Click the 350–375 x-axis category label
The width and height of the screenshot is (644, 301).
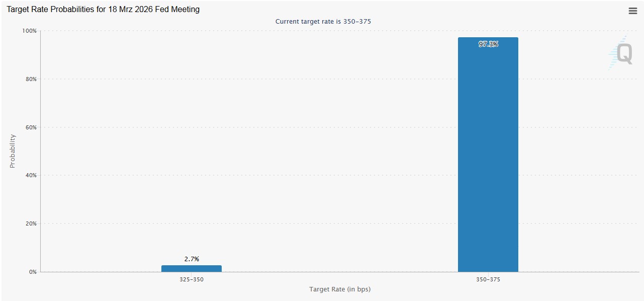[x=488, y=279]
